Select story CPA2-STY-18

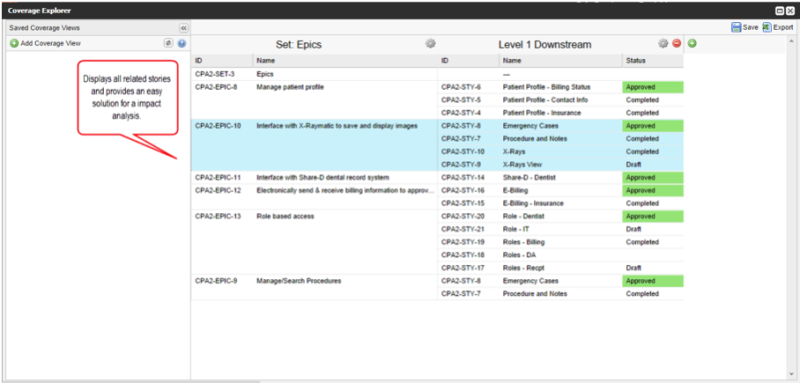463,254
